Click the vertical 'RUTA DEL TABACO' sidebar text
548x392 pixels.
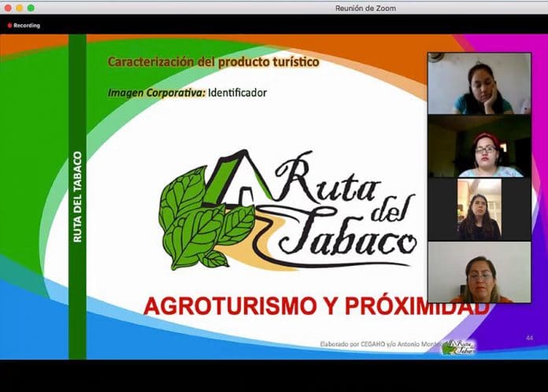(x=77, y=197)
